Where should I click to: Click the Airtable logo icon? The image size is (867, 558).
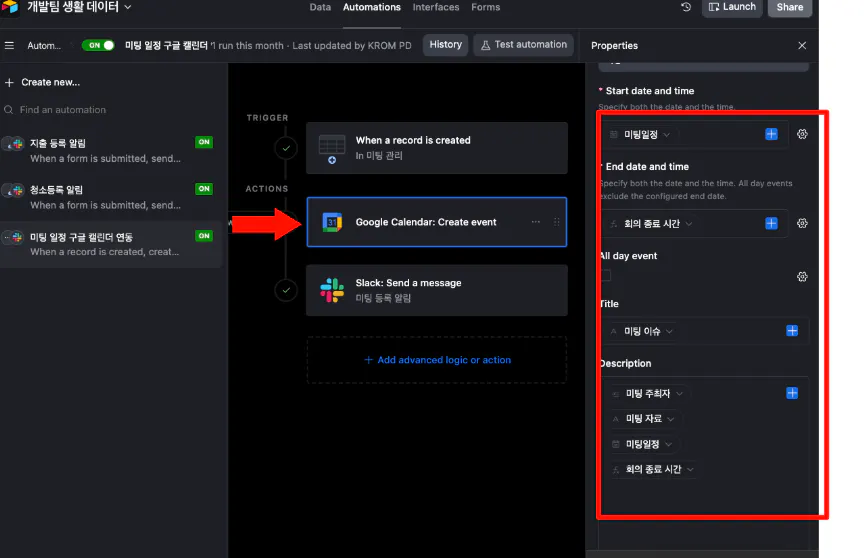[x=9, y=7]
